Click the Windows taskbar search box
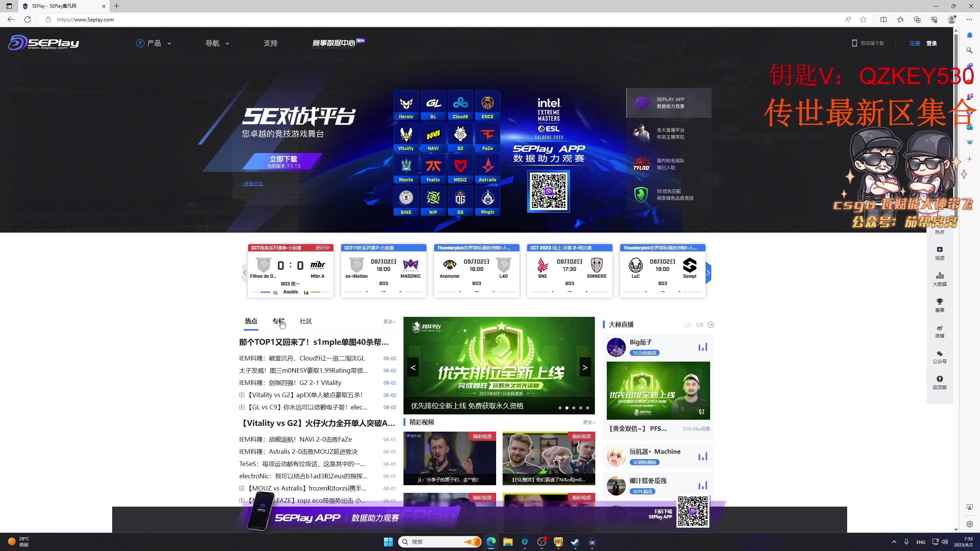Image resolution: width=980 pixels, height=551 pixels. 439,542
